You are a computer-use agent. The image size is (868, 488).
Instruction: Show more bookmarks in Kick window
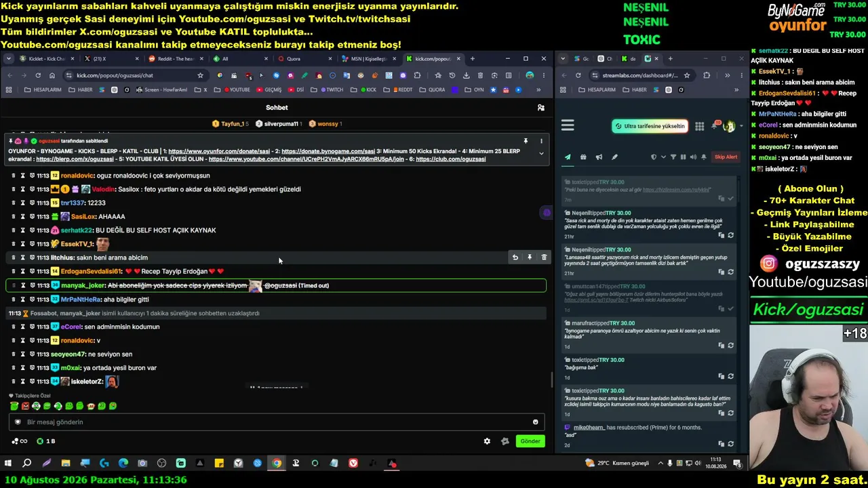point(539,89)
